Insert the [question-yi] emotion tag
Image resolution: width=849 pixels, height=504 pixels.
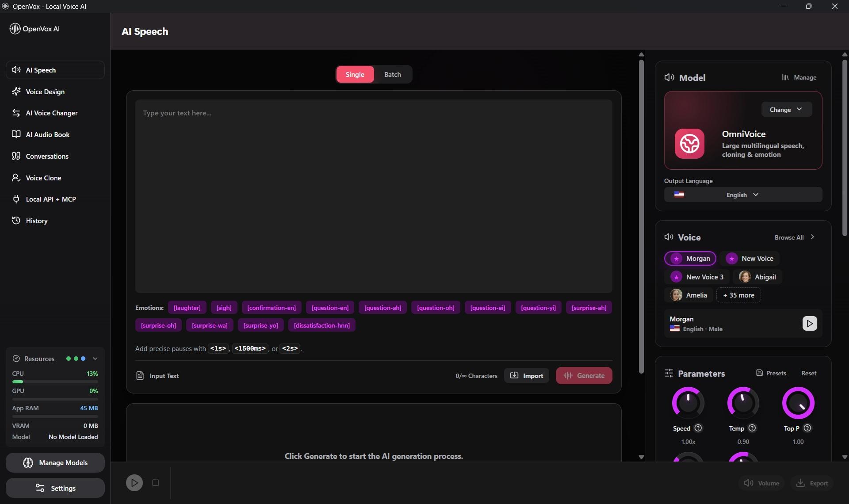pos(539,308)
